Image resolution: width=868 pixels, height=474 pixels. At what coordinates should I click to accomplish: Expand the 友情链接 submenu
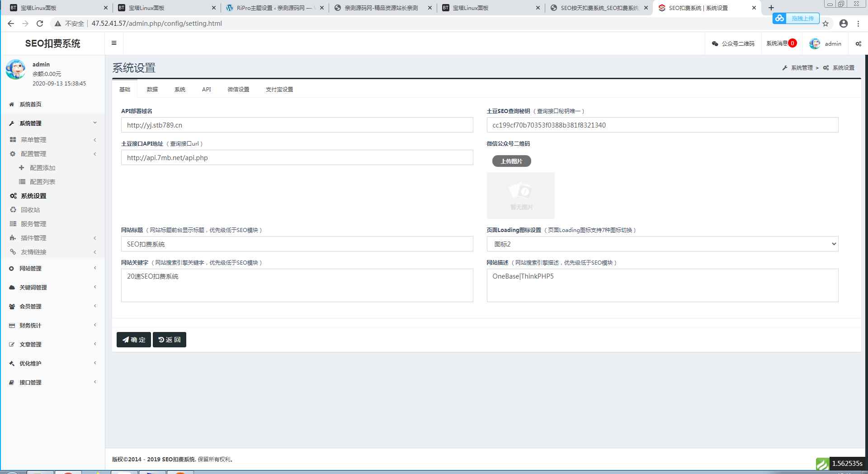[52, 252]
